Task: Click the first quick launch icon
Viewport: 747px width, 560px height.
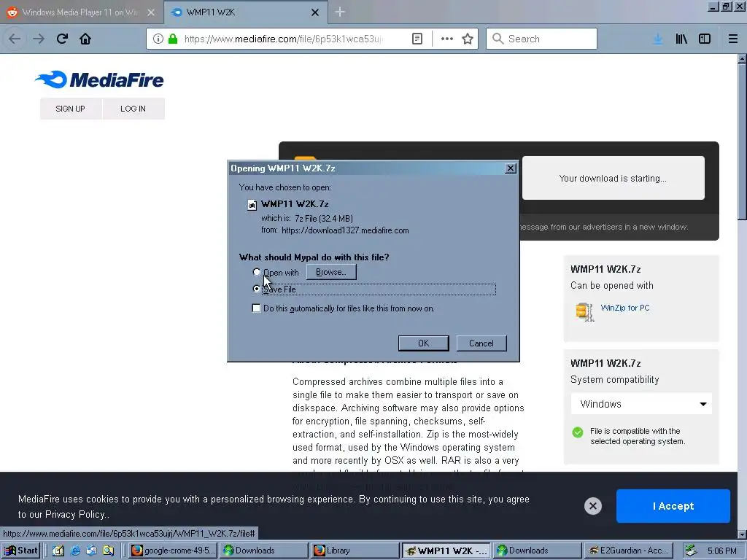Action: point(58,551)
